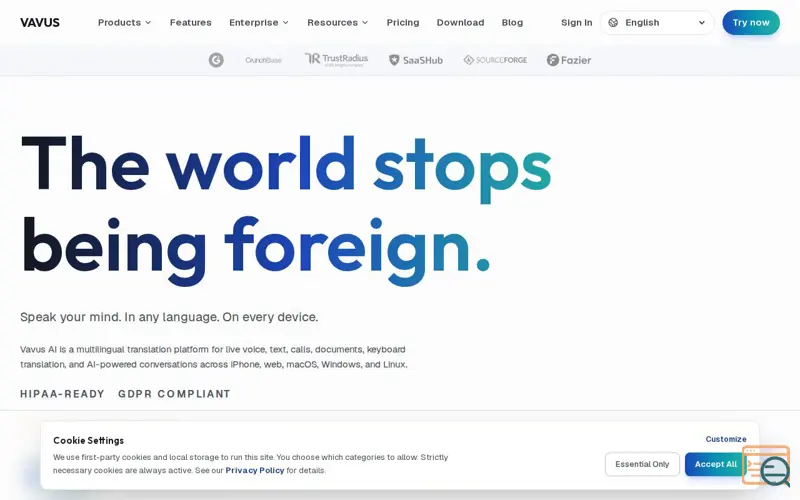Click the headline "The world stops being foreign."
This screenshot has width=800, height=500.
[286, 209]
